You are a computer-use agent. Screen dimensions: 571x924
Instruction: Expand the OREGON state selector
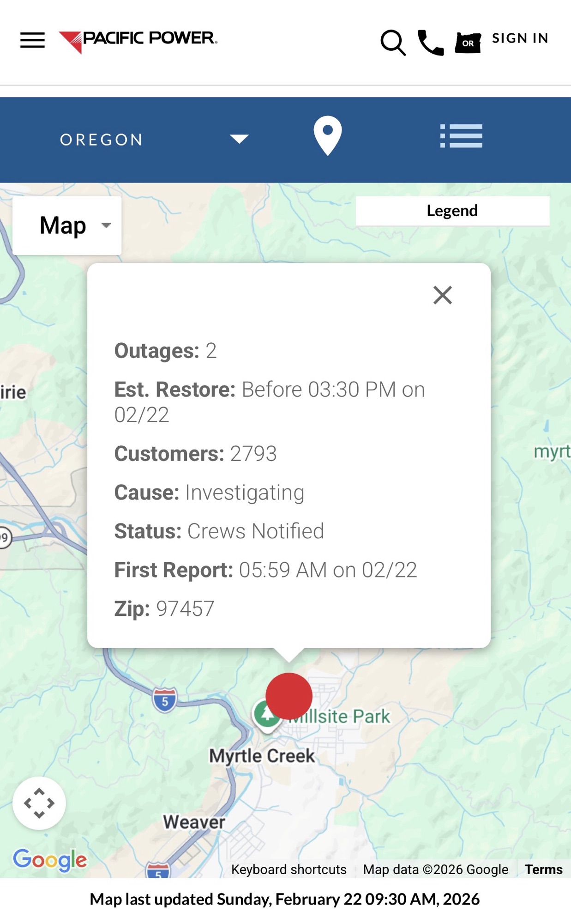click(x=102, y=140)
